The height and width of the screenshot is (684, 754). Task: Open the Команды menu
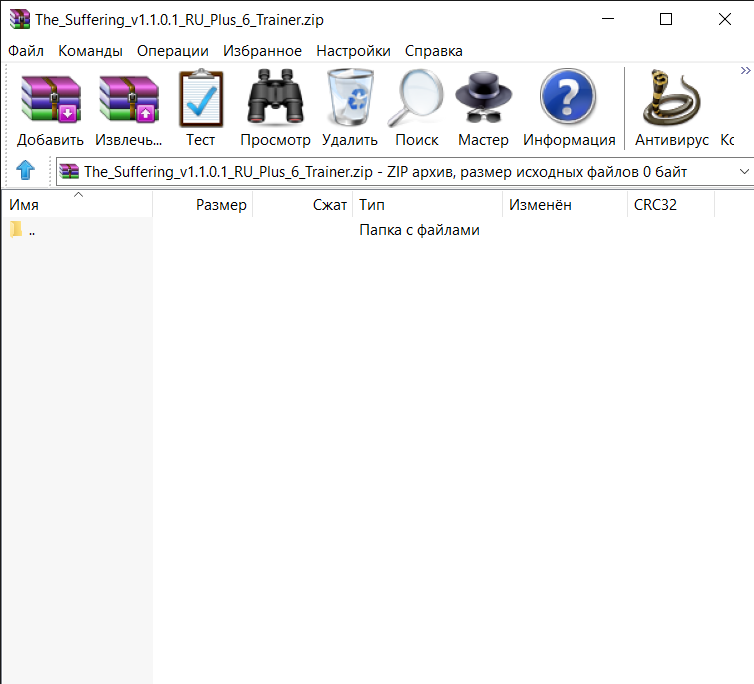click(x=90, y=51)
